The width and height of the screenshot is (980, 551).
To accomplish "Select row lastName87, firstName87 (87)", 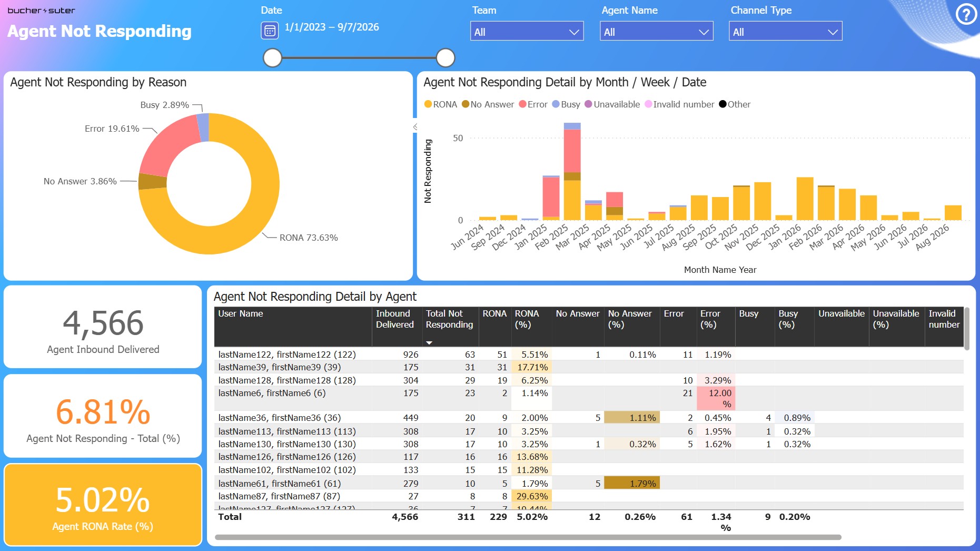I will click(x=589, y=496).
